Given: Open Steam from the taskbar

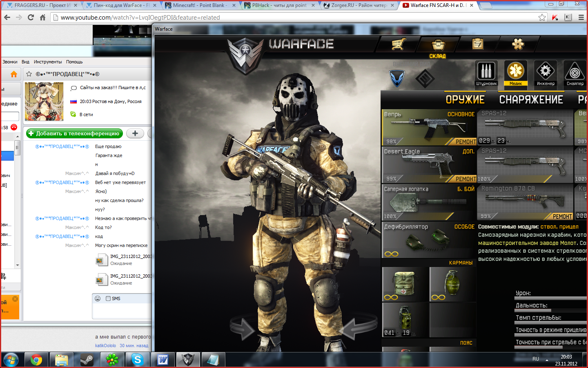Looking at the screenshot, I should pos(87,360).
